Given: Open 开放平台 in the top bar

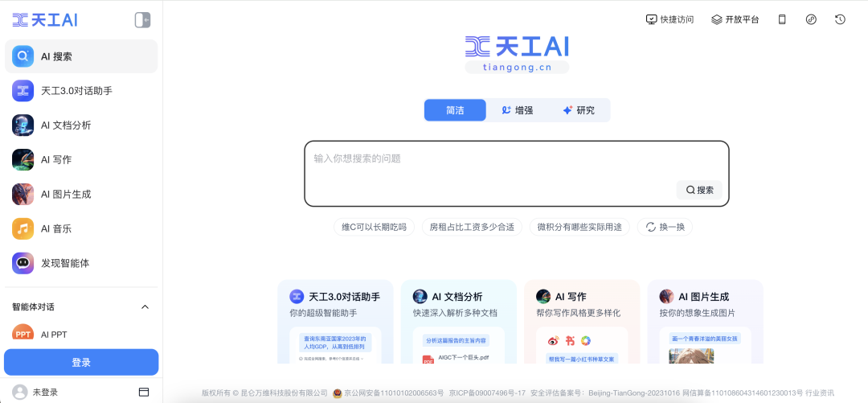Looking at the screenshot, I should click(735, 19).
